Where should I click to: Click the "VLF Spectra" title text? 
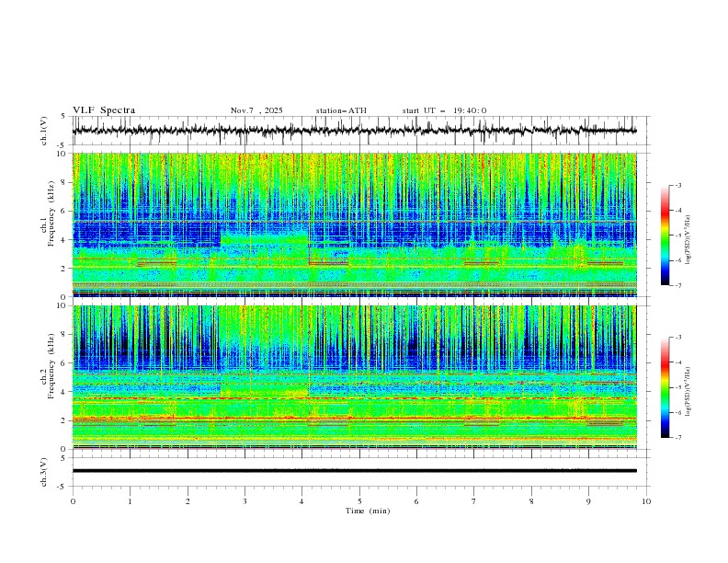tap(104, 110)
